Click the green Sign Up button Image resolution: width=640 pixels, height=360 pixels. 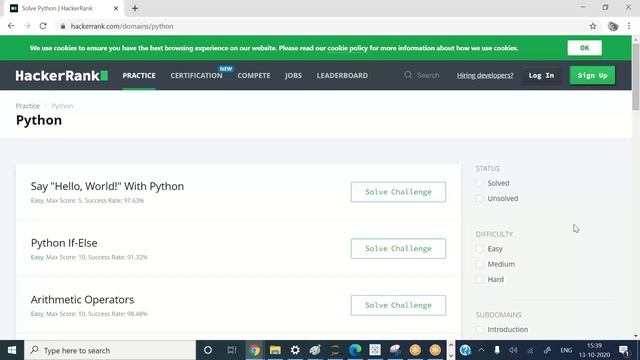[x=592, y=76]
